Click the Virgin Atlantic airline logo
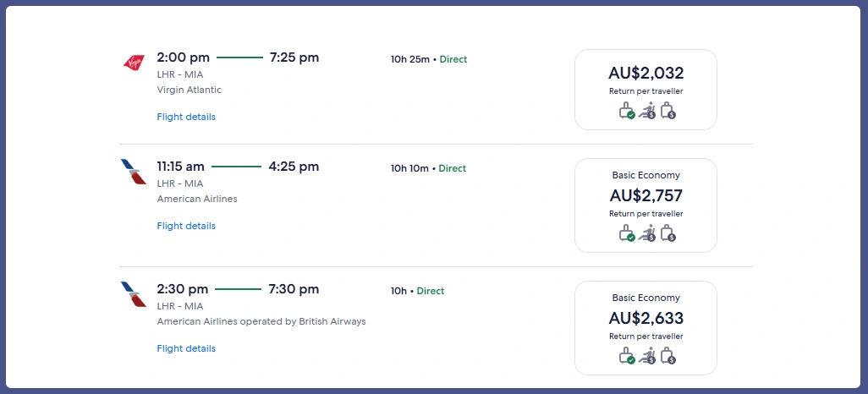868x394 pixels. click(x=134, y=62)
